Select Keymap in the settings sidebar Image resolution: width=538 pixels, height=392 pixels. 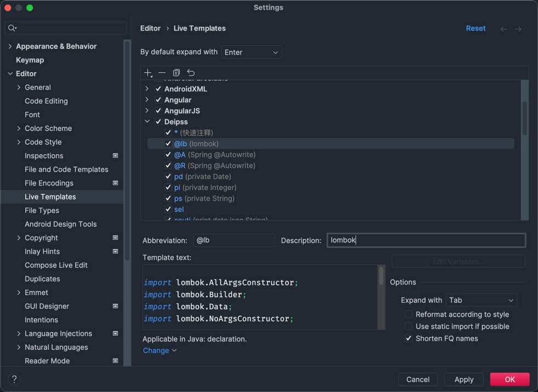tap(30, 60)
